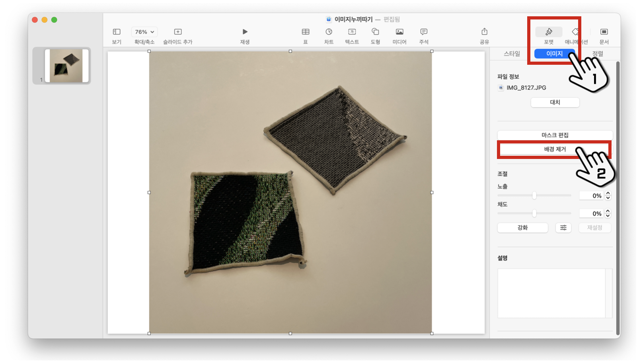Click the 노출 percentage value field

tap(591, 196)
